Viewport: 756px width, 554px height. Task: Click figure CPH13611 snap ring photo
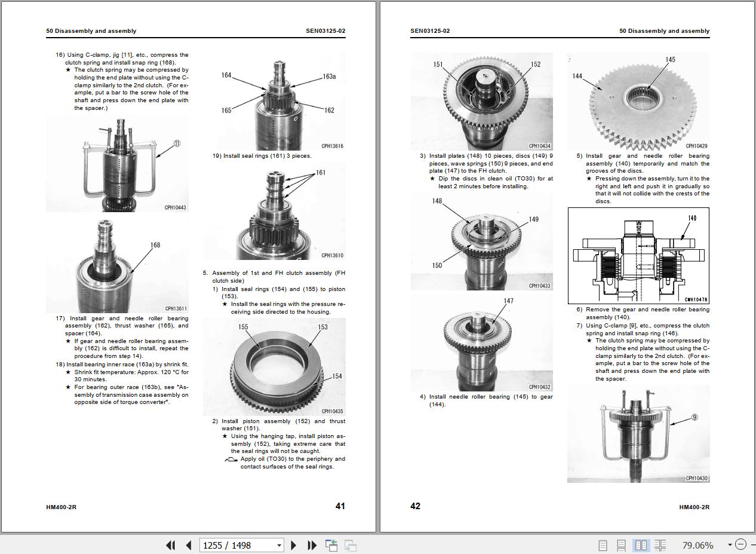(117, 265)
